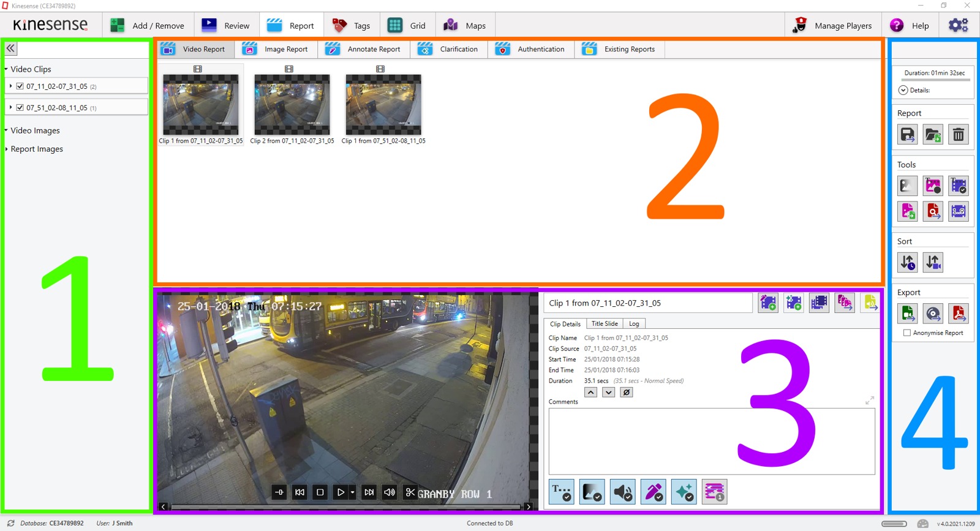Screen dimensions: 980x531
Task: Click the red document search tool icon
Action: pyautogui.click(x=933, y=211)
